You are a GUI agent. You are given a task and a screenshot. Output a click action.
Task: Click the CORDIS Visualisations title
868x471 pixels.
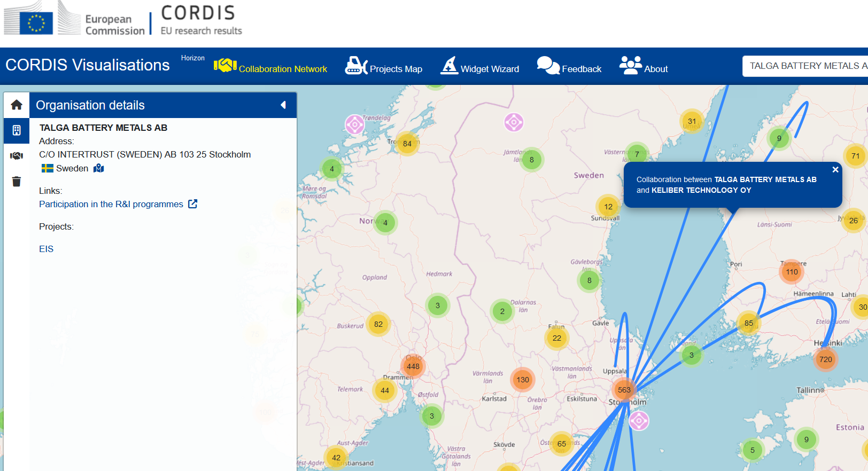tap(88, 65)
